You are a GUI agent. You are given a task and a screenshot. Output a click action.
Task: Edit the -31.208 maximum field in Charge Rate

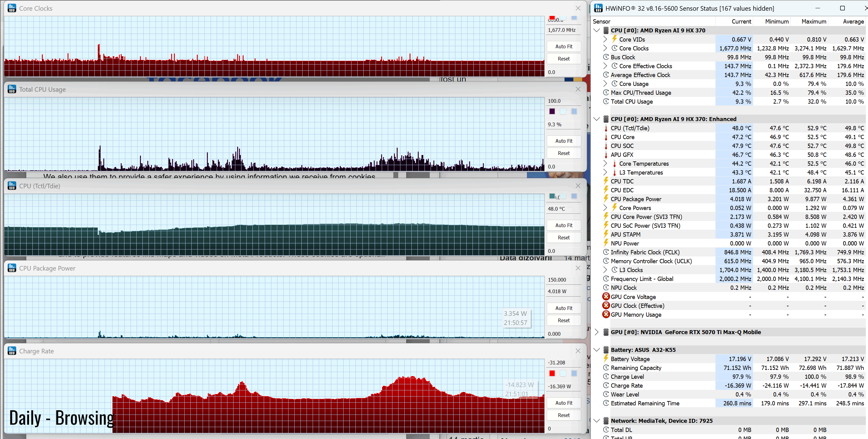tap(563, 363)
